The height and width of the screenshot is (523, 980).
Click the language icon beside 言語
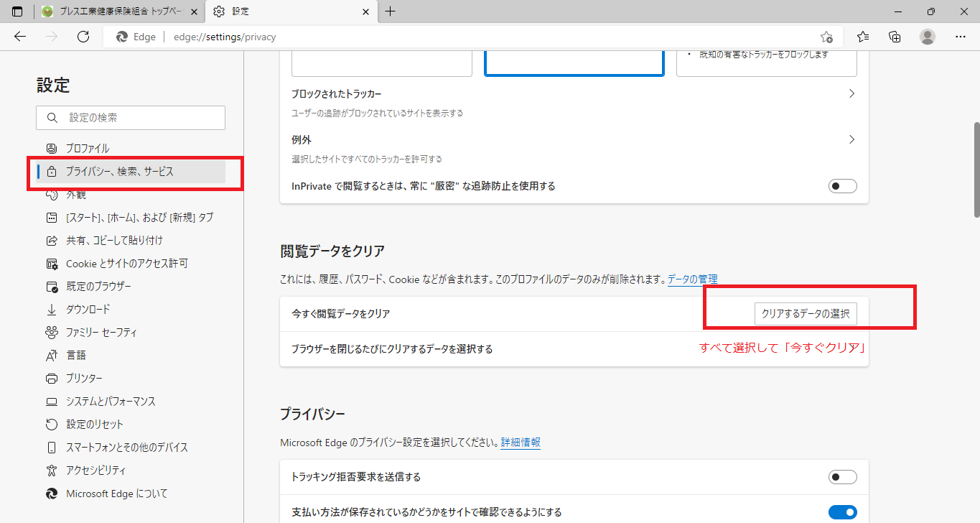coord(52,356)
